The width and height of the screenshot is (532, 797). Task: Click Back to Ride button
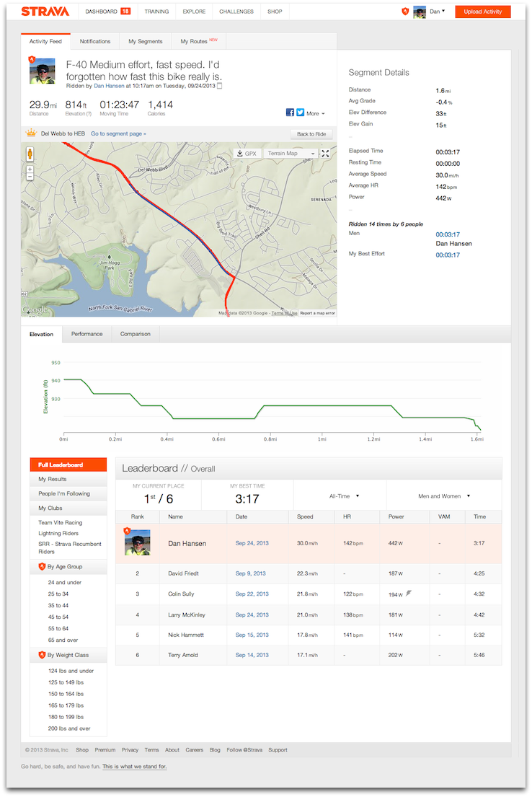coord(311,133)
